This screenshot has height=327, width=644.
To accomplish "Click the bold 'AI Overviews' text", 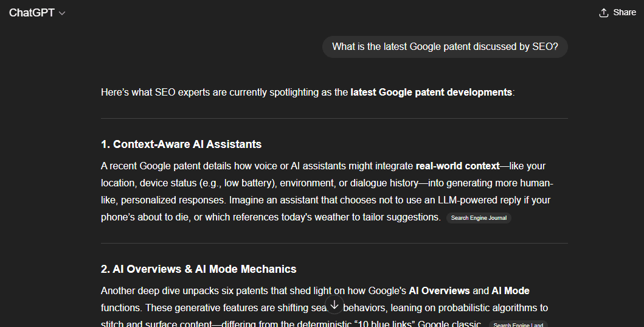I will (x=439, y=291).
